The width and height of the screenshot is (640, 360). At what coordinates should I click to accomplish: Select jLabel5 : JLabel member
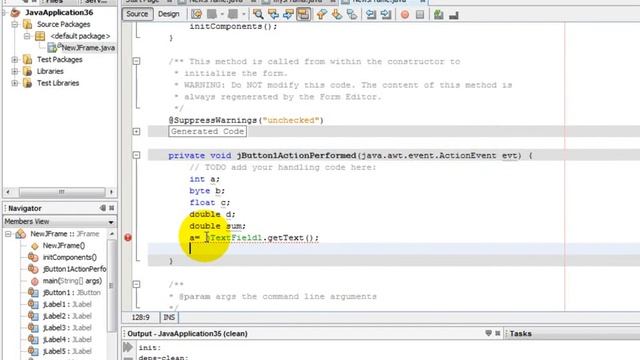click(67, 351)
